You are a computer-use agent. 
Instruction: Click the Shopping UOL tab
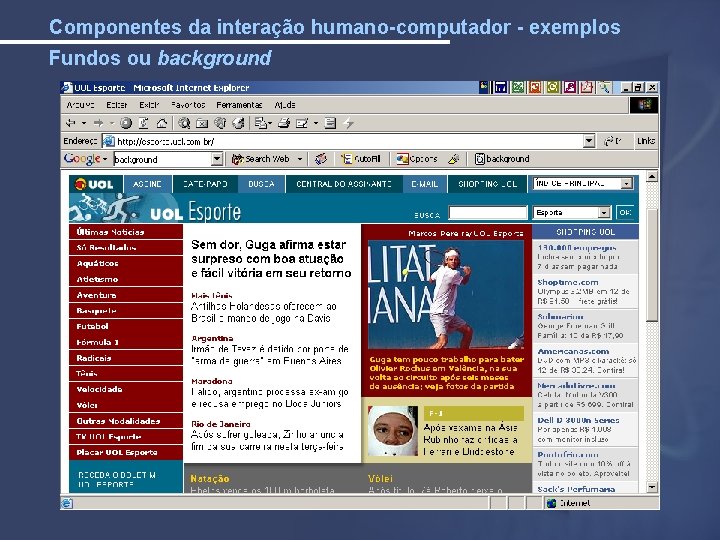click(488, 184)
